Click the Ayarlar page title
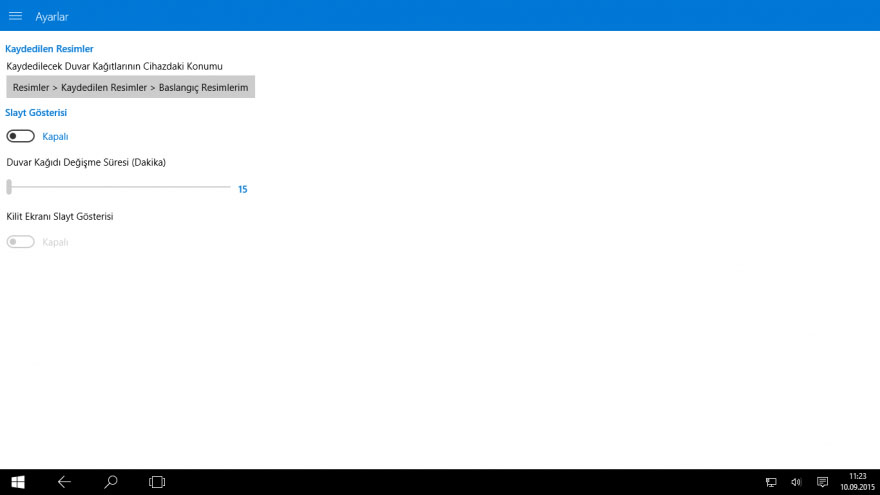 tap(52, 17)
